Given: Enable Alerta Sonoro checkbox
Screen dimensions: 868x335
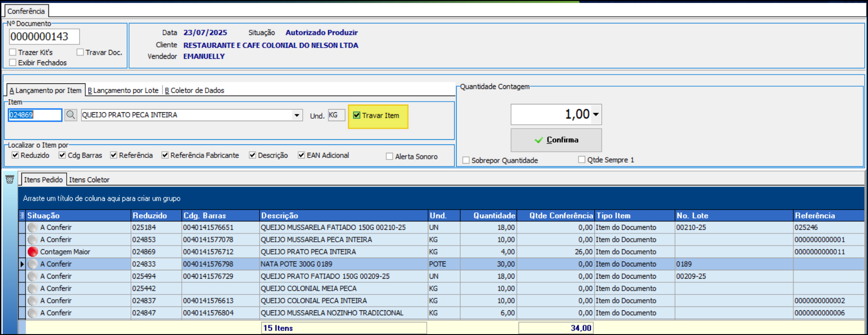Looking at the screenshot, I should click(390, 157).
